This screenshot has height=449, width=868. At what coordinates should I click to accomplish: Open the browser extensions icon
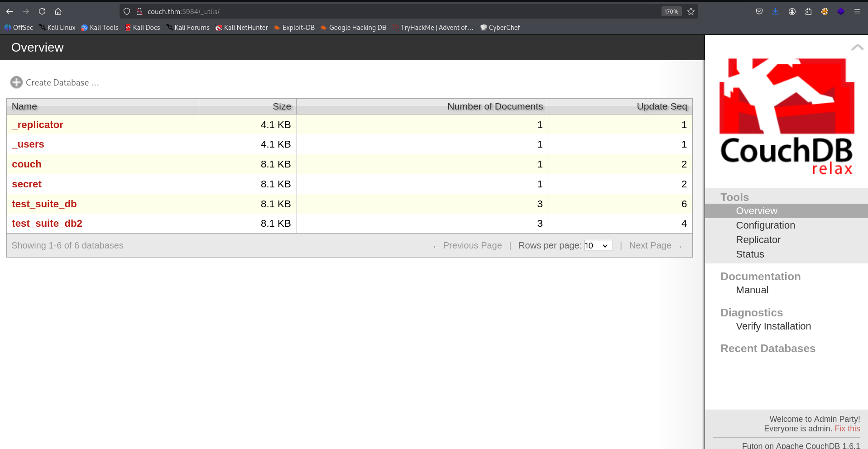point(808,11)
